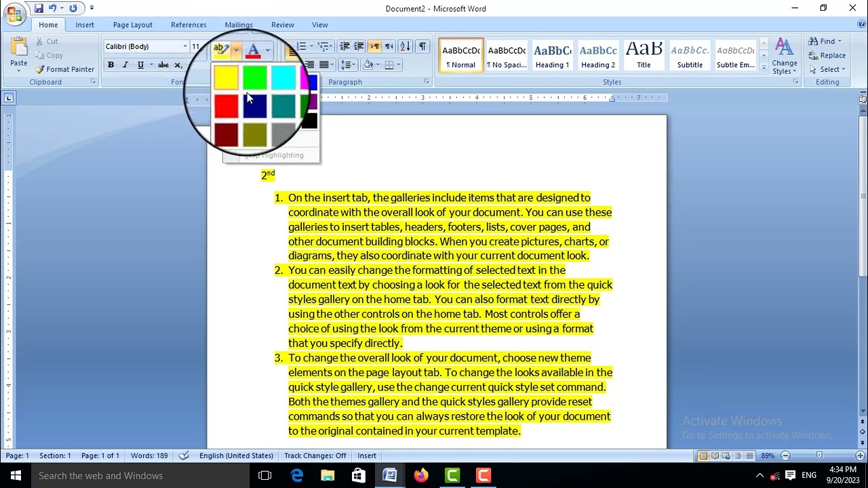
Task: Click the Search the web and Windows box
Action: 139,476
